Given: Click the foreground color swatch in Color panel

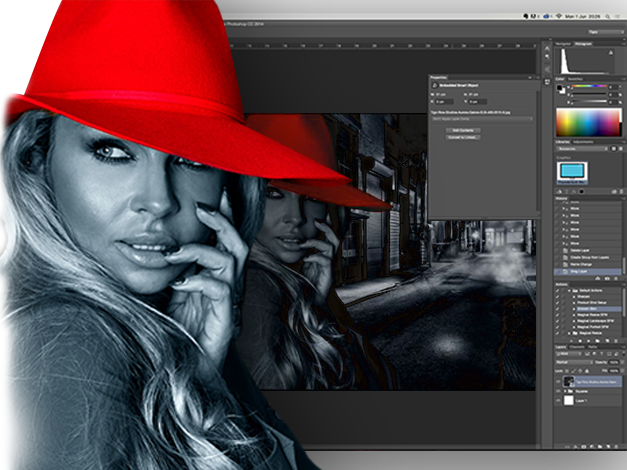Looking at the screenshot, I should click(560, 88).
